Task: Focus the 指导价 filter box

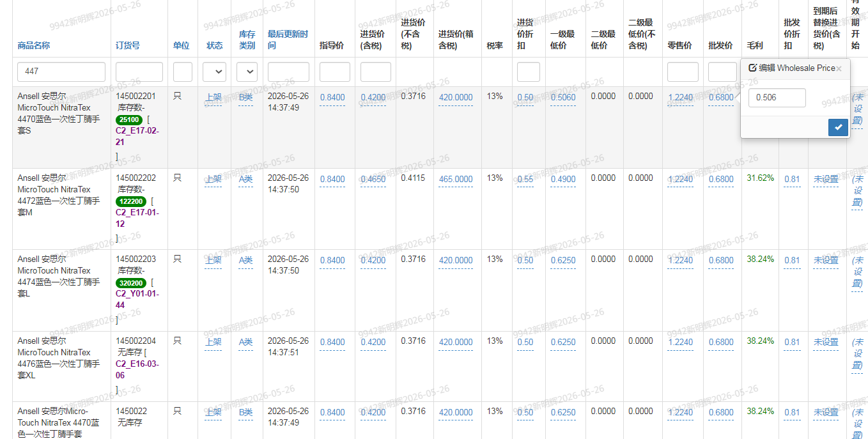Action: pyautogui.click(x=335, y=72)
